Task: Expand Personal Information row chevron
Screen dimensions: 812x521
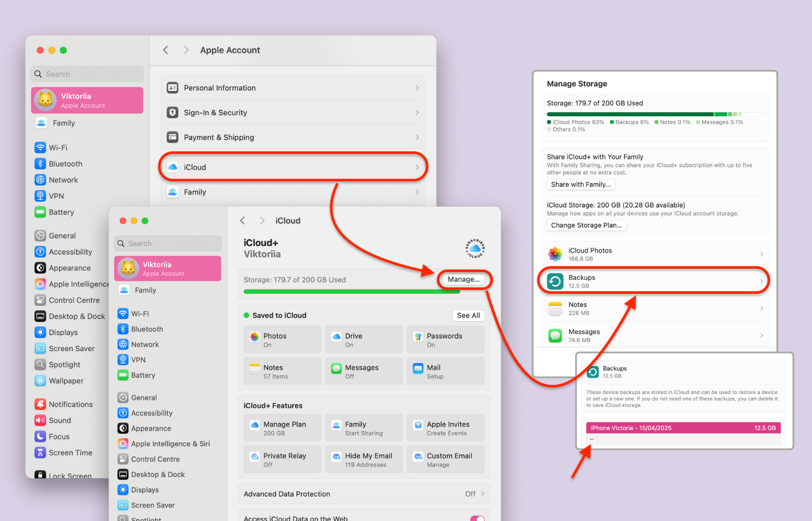Action: coord(417,88)
